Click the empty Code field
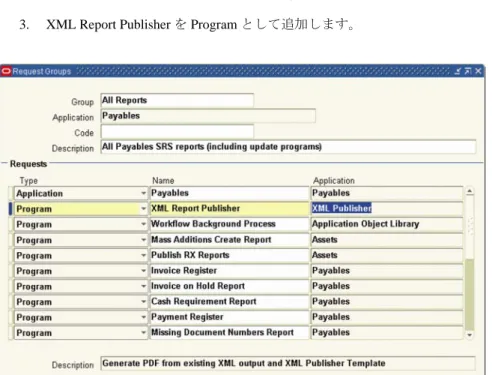 (x=177, y=131)
